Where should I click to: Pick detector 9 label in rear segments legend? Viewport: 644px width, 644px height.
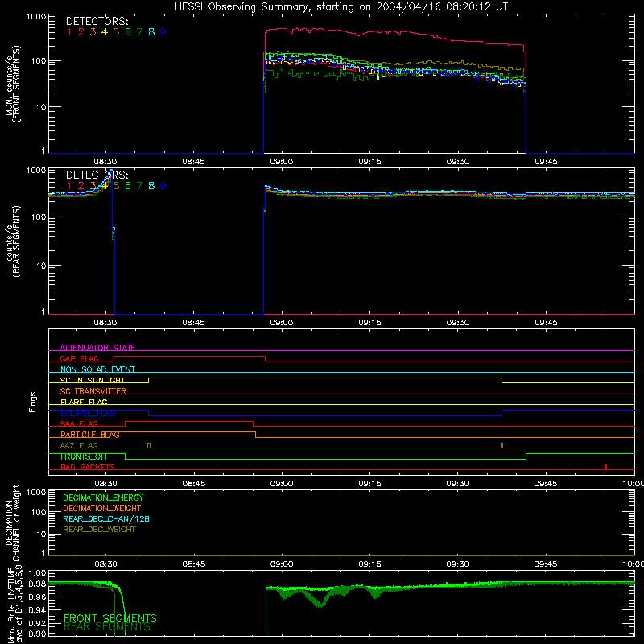pyautogui.click(x=163, y=186)
